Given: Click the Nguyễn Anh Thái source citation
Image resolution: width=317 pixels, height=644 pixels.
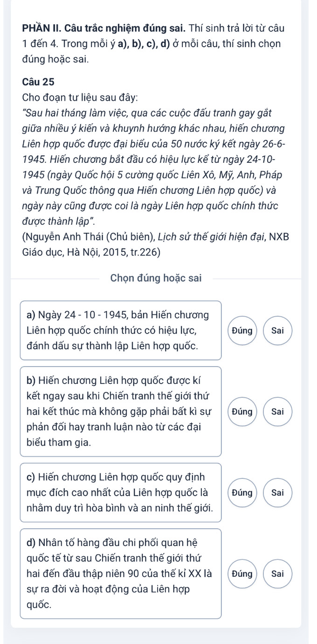Looking at the screenshot, I should 155,236.
